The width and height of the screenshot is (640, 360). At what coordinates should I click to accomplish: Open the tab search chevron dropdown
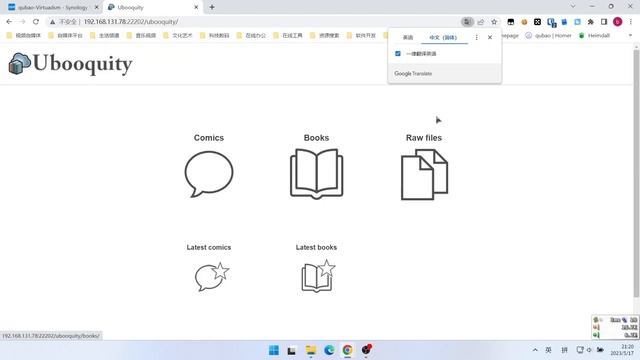click(x=573, y=7)
